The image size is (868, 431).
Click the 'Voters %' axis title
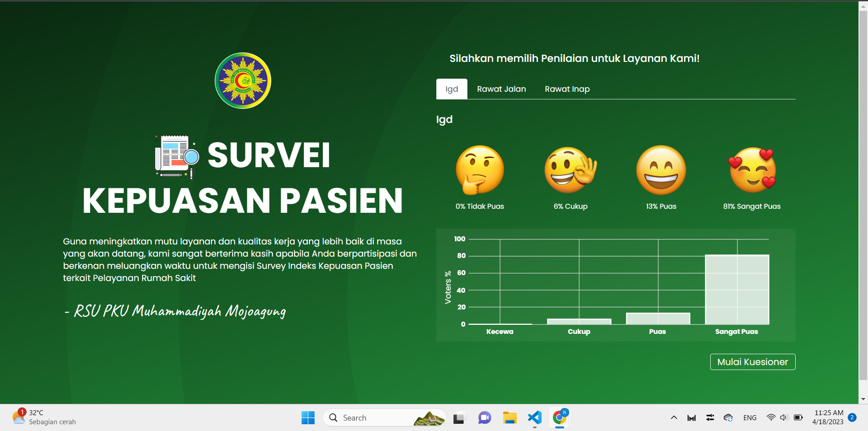tap(448, 287)
